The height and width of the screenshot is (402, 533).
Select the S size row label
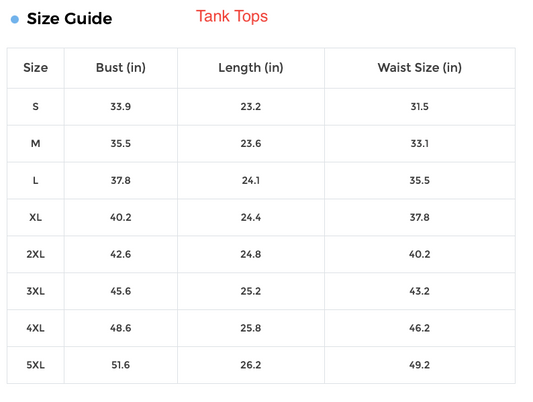pyautogui.click(x=36, y=107)
